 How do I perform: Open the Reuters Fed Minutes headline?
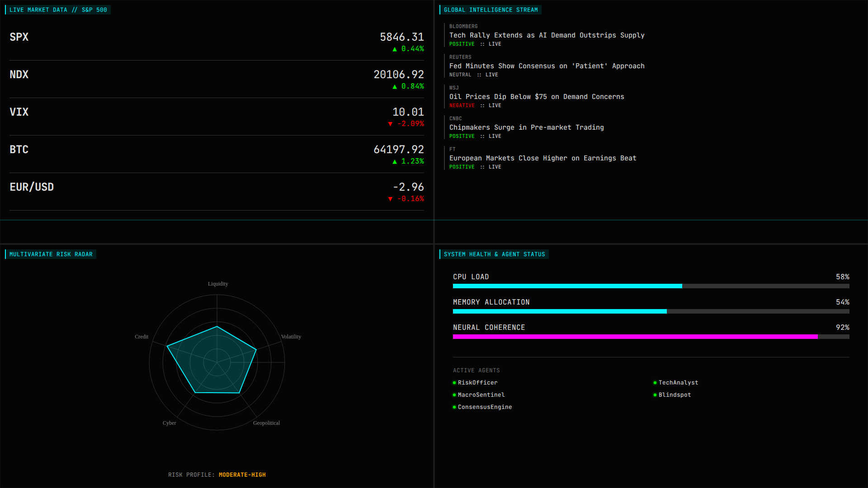[547, 66]
